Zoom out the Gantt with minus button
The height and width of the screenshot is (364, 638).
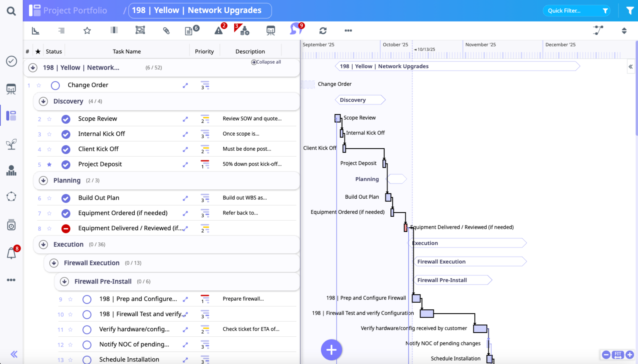[x=606, y=354]
